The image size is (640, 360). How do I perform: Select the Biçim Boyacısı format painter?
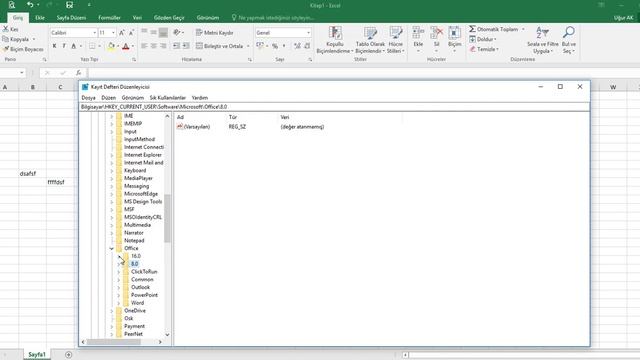coord(23,49)
